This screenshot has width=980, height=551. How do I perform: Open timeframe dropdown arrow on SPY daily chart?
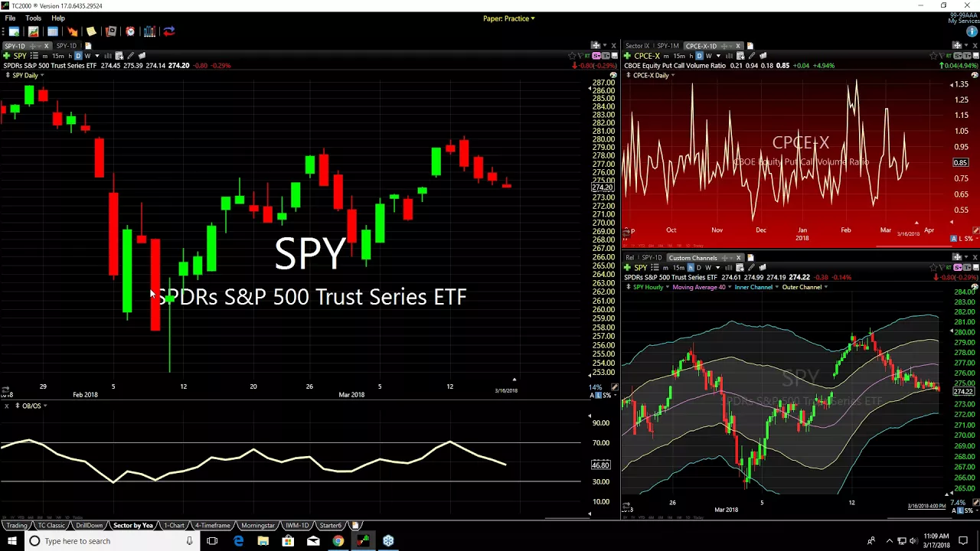point(97,56)
